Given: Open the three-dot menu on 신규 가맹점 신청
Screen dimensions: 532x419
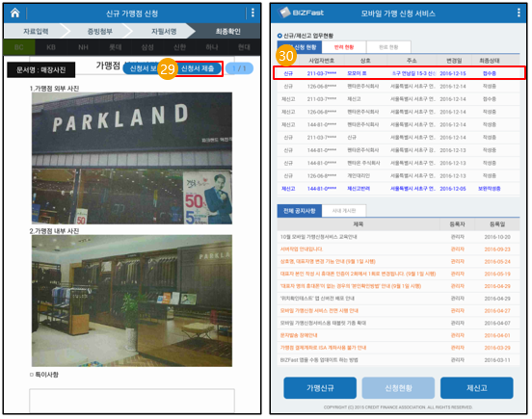Looking at the screenshot, I should pyautogui.click(x=253, y=13).
